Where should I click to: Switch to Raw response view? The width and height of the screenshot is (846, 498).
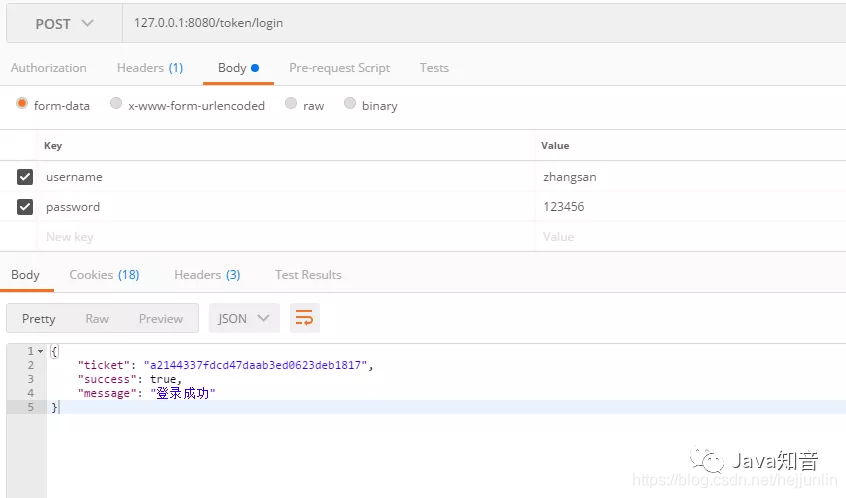click(97, 319)
